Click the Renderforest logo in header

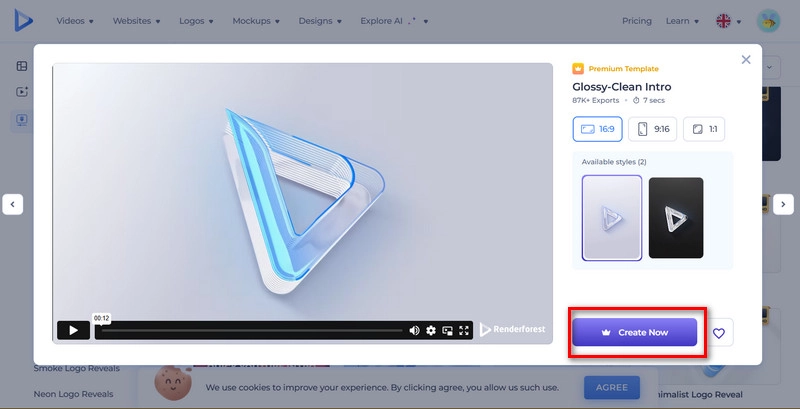(24, 20)
